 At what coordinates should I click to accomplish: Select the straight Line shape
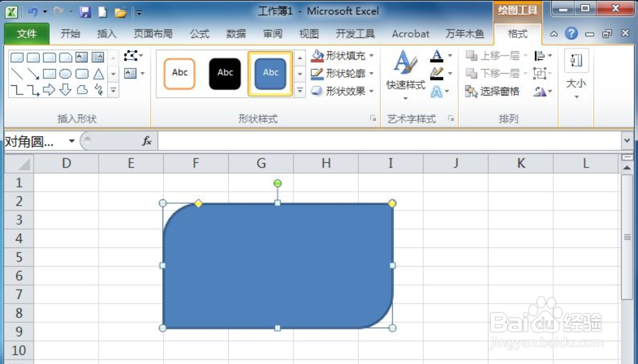(17, 74)
